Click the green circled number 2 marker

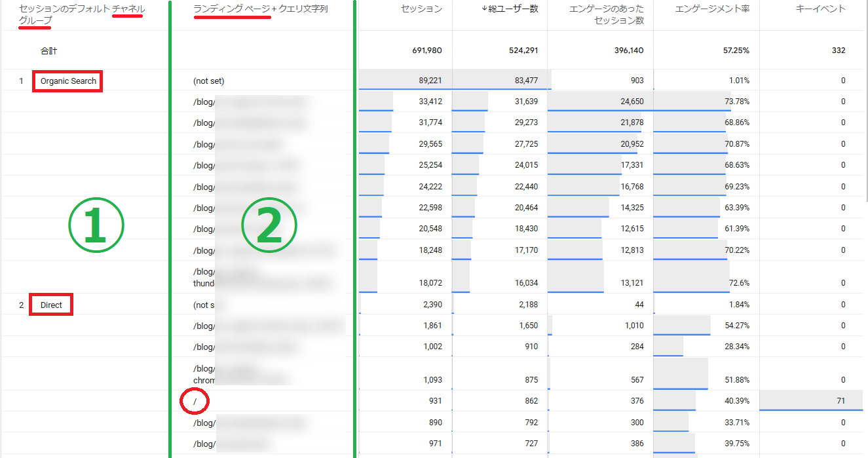[269, 223]
